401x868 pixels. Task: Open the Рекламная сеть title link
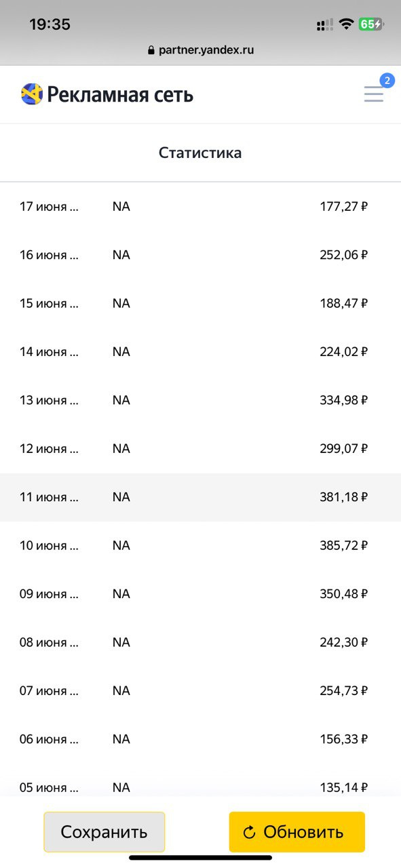coord(120,94)
